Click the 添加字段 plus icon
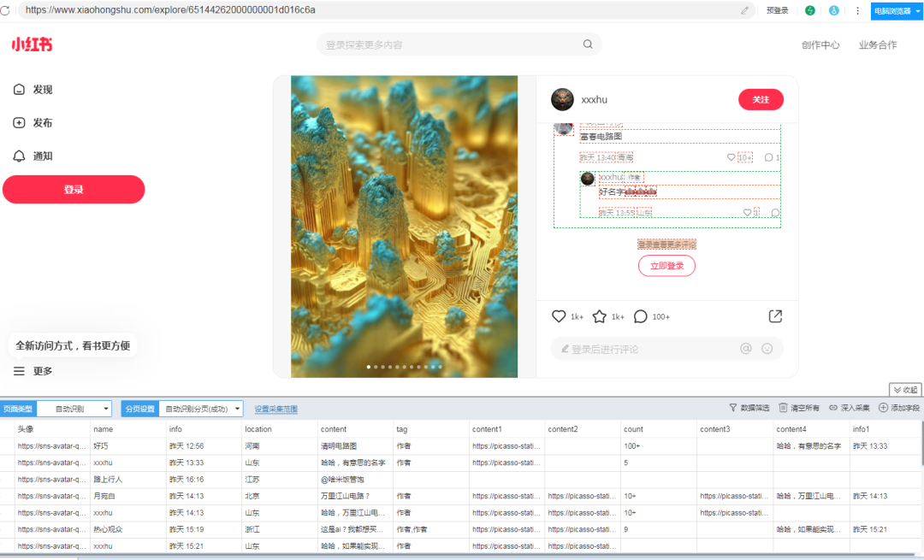Screen dimensions: 924x560 [x=883, y=408]
